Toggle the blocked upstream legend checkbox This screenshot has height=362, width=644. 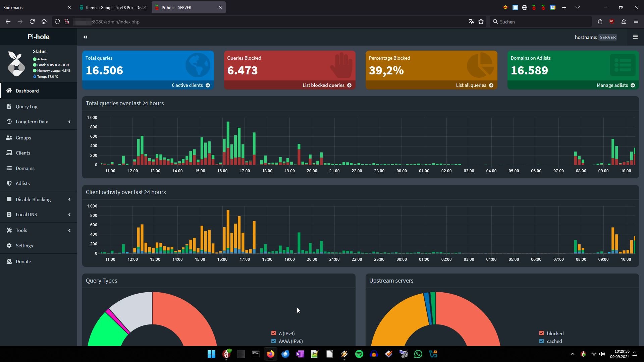tap(541, 333)
